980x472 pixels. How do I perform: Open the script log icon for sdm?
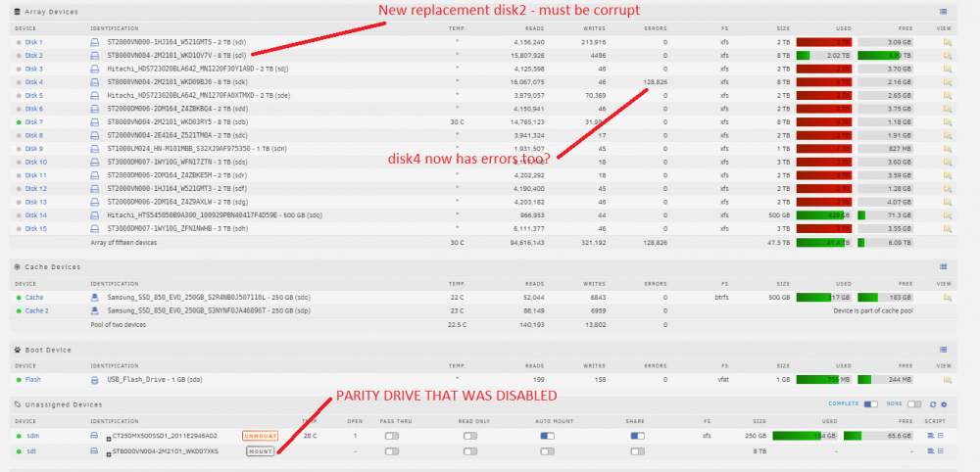pyautogui.click(x=930, y=435)
